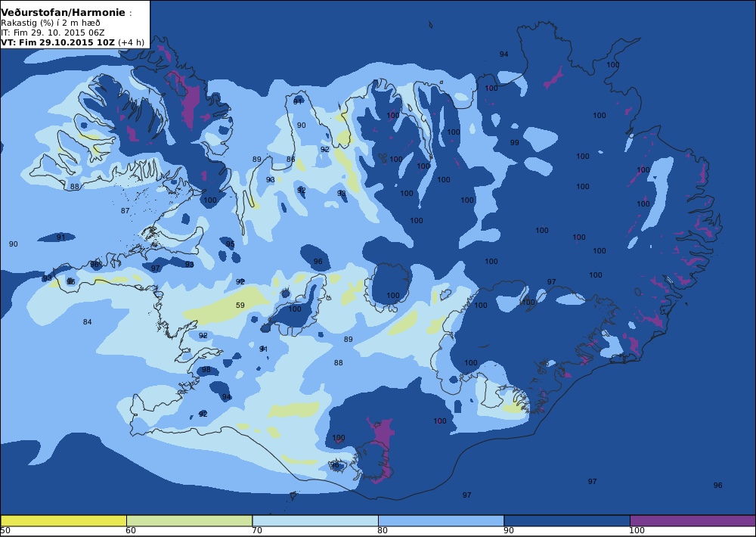Select the light blue 70–80 legend band

[x=315, y=520]
